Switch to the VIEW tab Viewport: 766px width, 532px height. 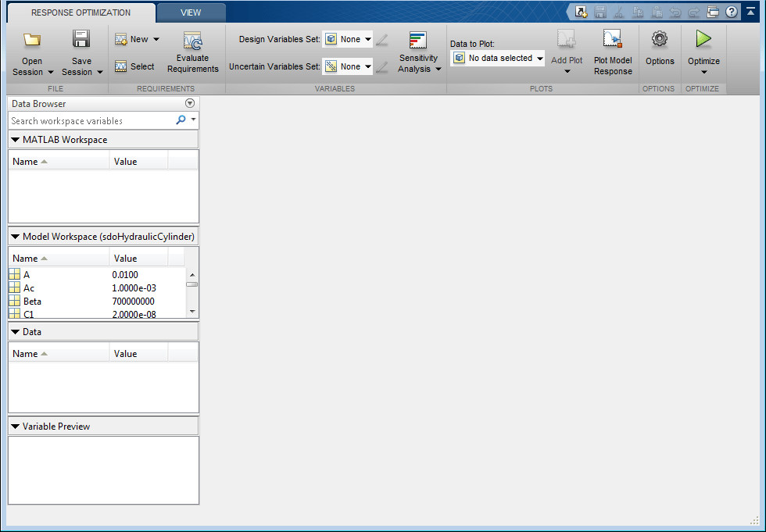coord(191,12)
